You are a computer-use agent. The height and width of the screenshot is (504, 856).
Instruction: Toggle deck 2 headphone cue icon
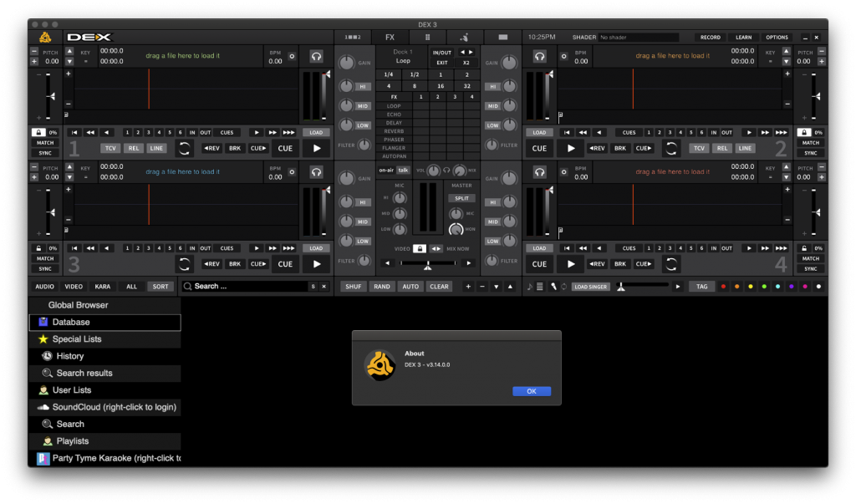(539, 56)
